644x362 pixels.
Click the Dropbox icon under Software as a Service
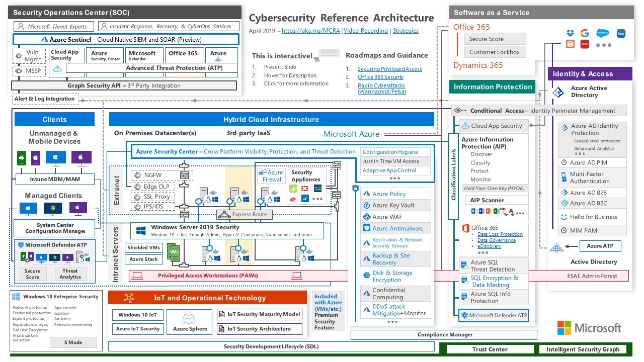570,33
